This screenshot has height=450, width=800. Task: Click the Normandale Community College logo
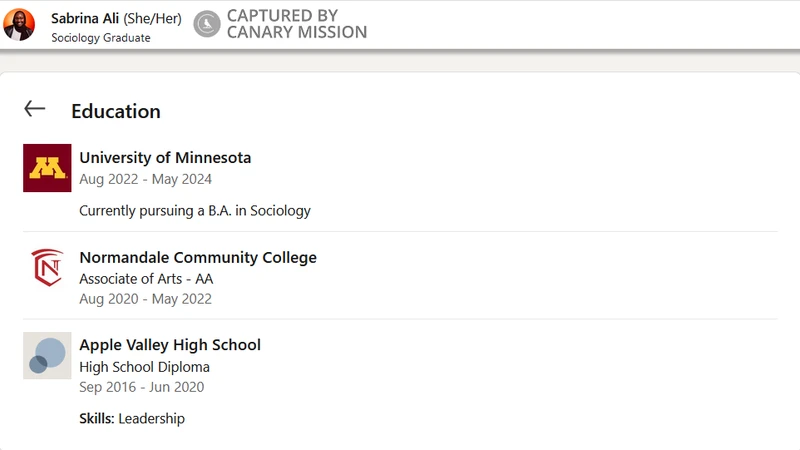[47, 267]
